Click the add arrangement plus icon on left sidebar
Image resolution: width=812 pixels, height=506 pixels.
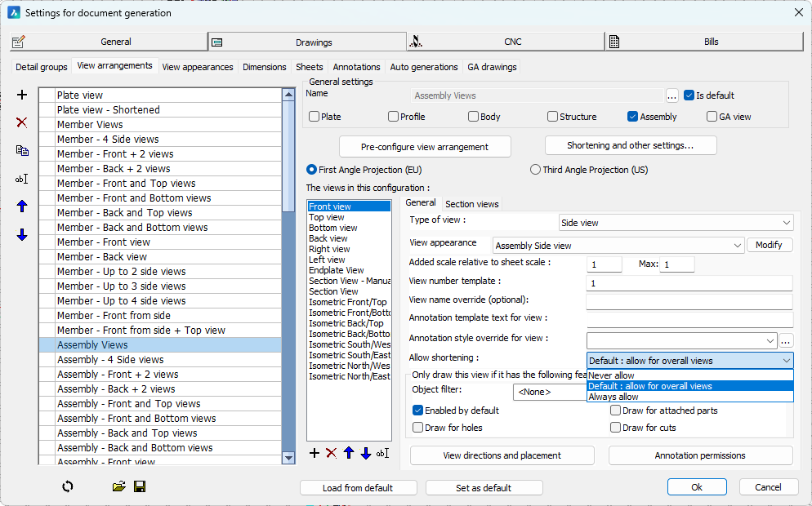coord(22,95)
